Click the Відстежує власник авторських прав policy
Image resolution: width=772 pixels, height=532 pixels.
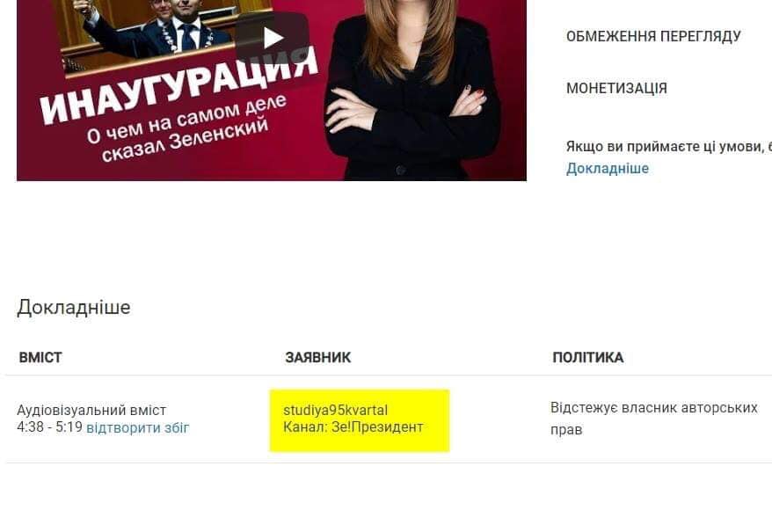pyautogui.click(x=654, y=419)
